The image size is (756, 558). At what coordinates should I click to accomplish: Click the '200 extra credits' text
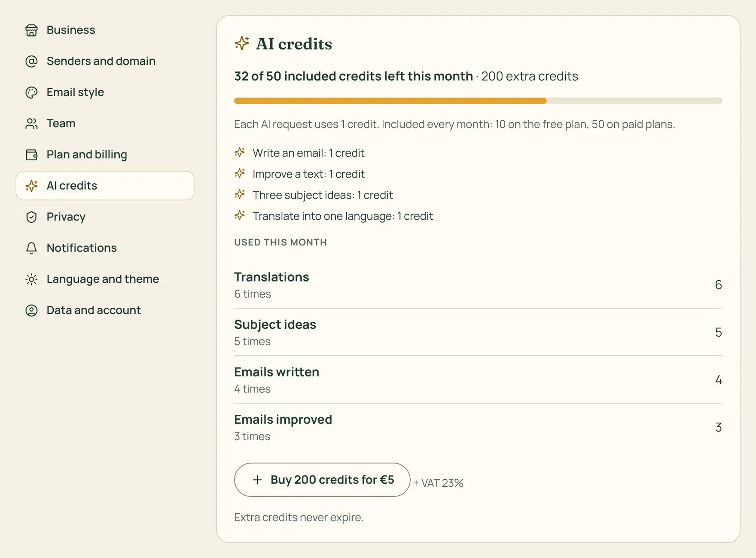click(x=529, y=76)
